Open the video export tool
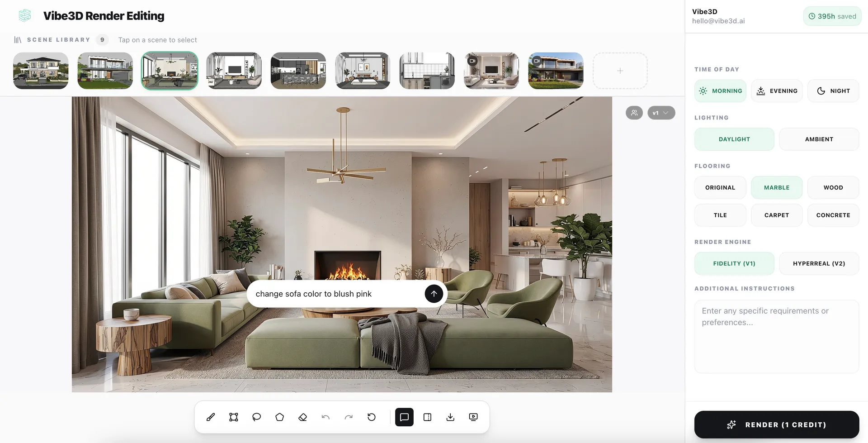Image resolution: width=868 pixels, height=443 pixels. tap(473, 417)
